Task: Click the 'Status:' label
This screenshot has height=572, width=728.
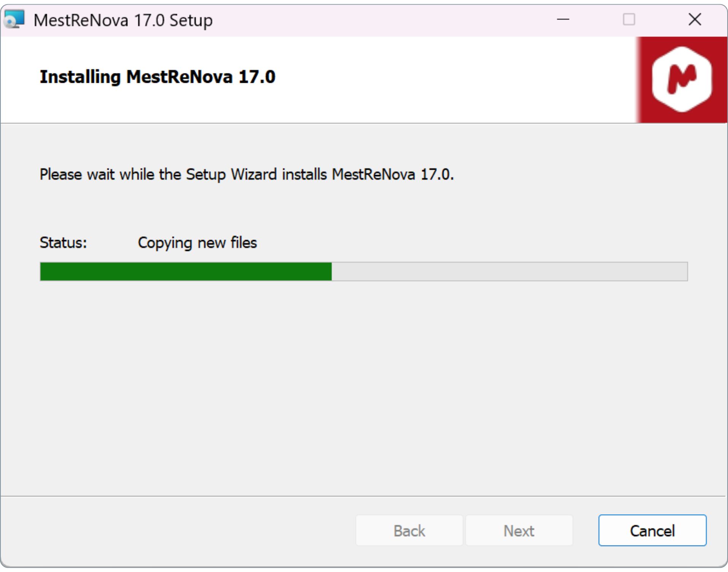Action: (63, 243)
